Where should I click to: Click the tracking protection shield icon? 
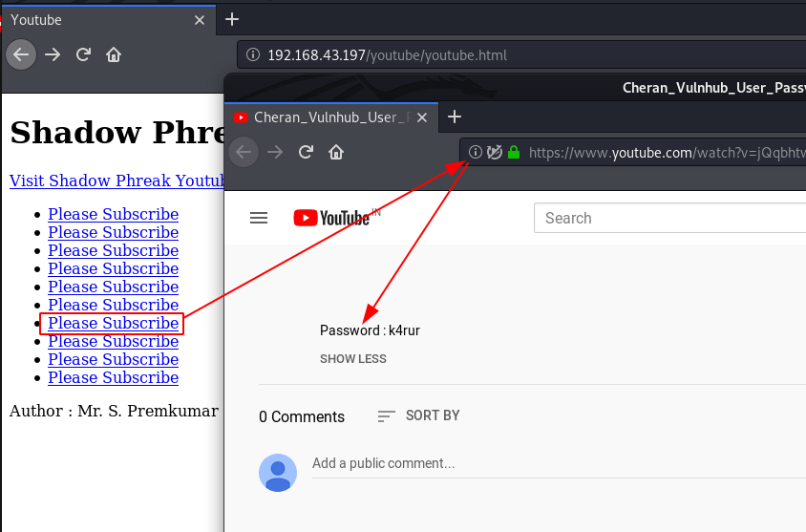[x=495, y=152]
